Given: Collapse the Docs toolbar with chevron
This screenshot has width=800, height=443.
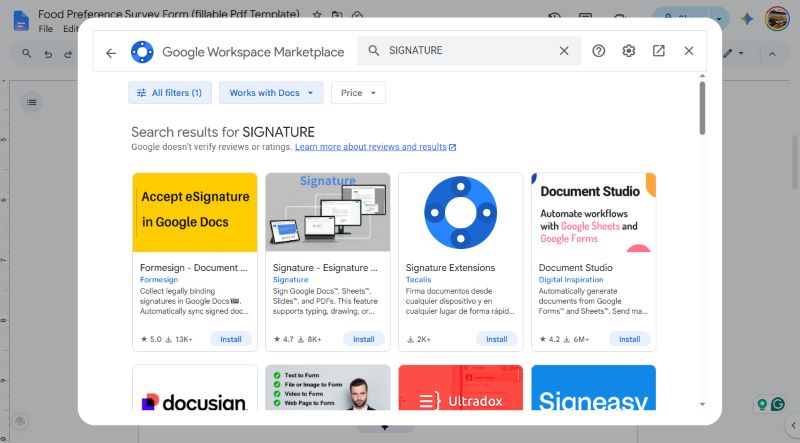Looking at the screenshot, I should coord(772,54).
